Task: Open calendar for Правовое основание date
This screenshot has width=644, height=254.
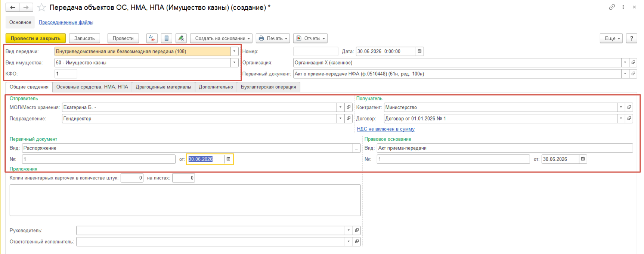Action: (583, 159)
